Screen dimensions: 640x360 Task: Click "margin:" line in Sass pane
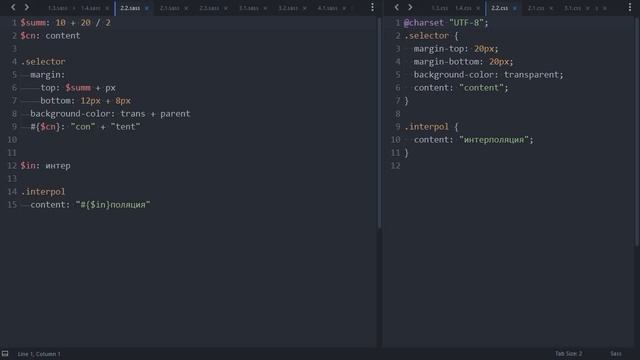click(x=47, y=75)
